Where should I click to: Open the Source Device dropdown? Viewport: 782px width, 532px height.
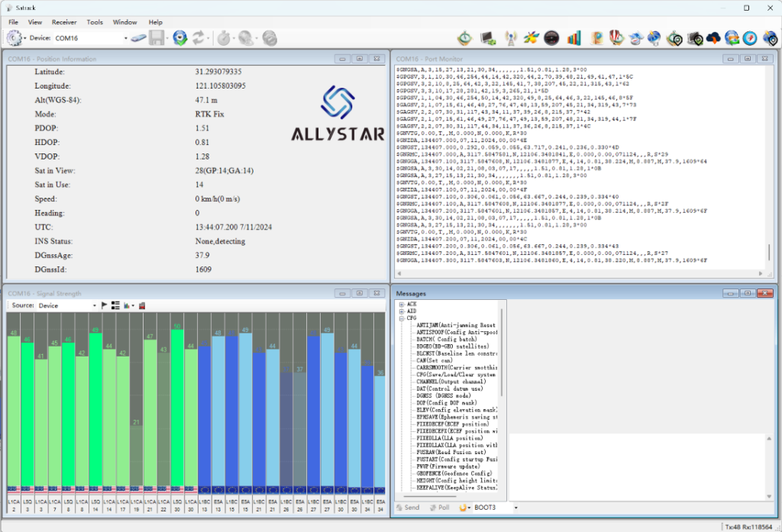(x=95, y=305)
